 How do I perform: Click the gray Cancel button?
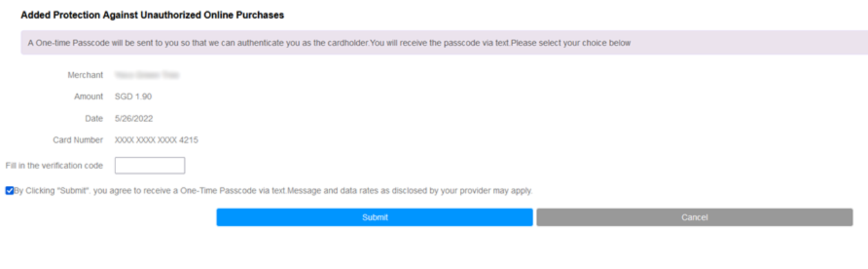[694, 217]
